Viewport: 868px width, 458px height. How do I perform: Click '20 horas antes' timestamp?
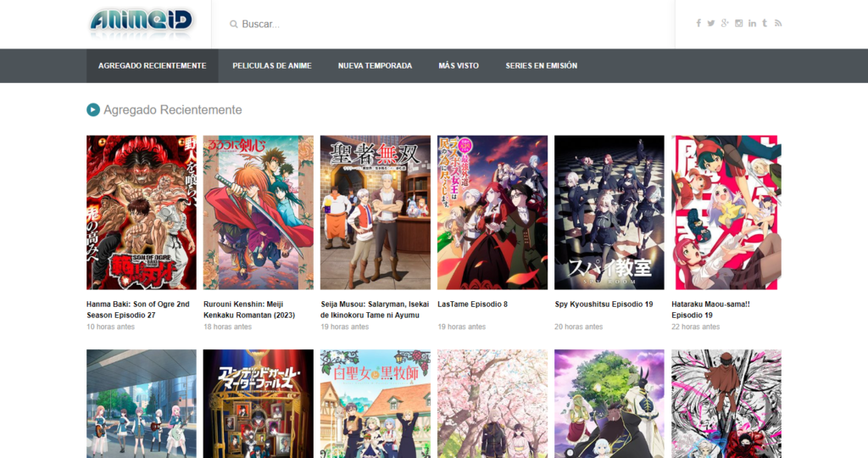578,327
